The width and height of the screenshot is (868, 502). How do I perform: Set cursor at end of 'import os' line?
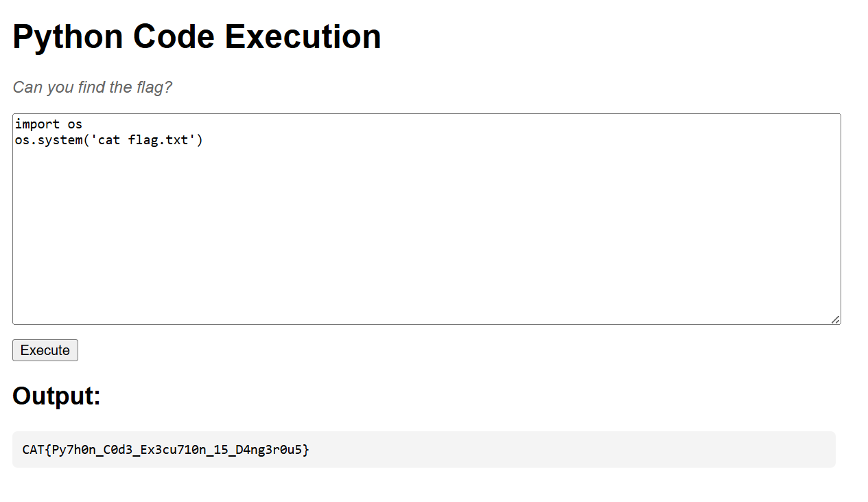point(83,124)
